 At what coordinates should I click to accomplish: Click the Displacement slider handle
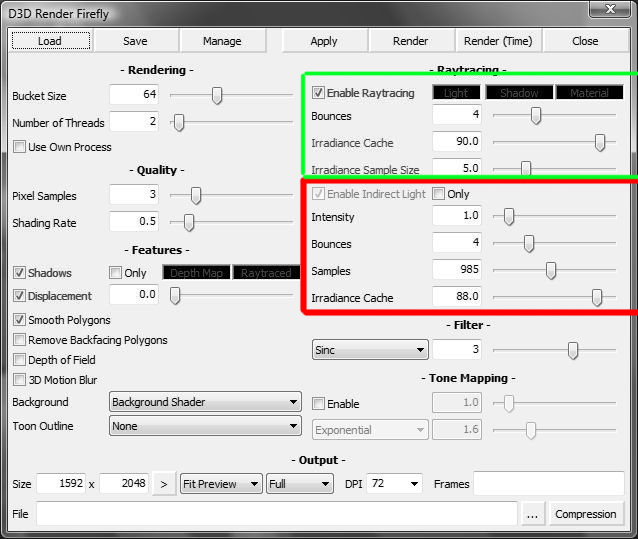[175, 296]
